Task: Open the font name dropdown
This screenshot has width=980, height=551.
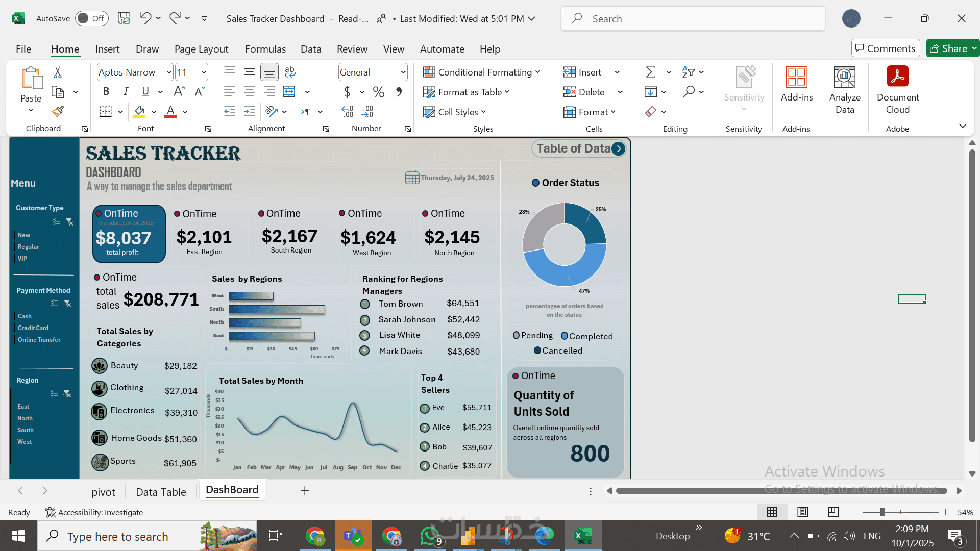Action: coord(169,72)
